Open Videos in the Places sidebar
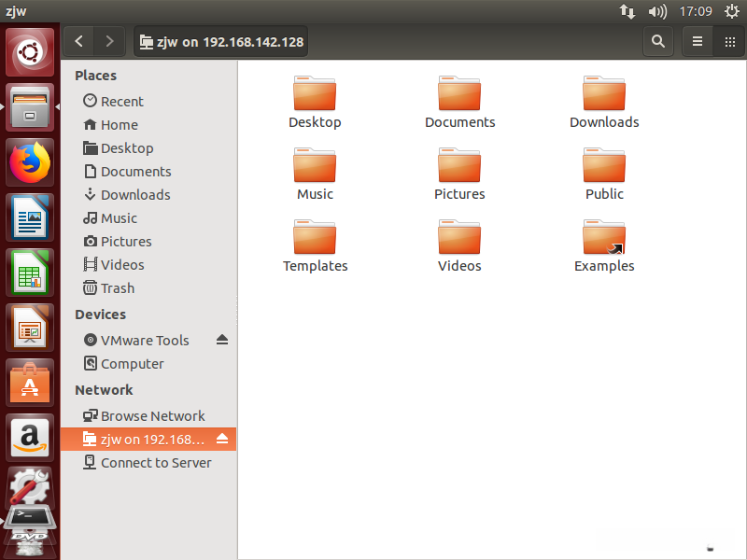 [148, 265]
